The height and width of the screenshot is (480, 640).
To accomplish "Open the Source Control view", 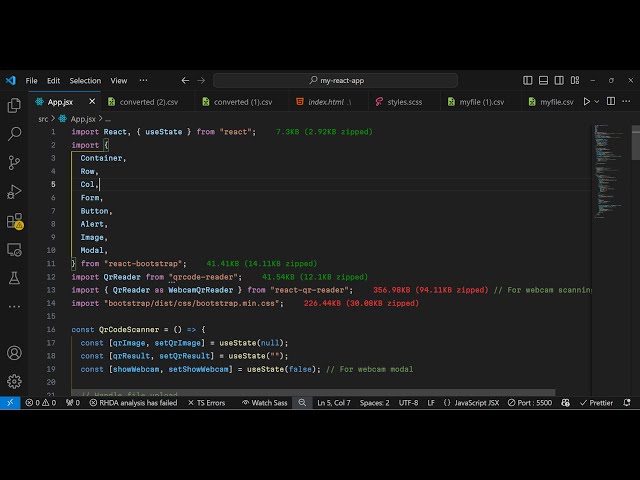I will tap(14, 162).
